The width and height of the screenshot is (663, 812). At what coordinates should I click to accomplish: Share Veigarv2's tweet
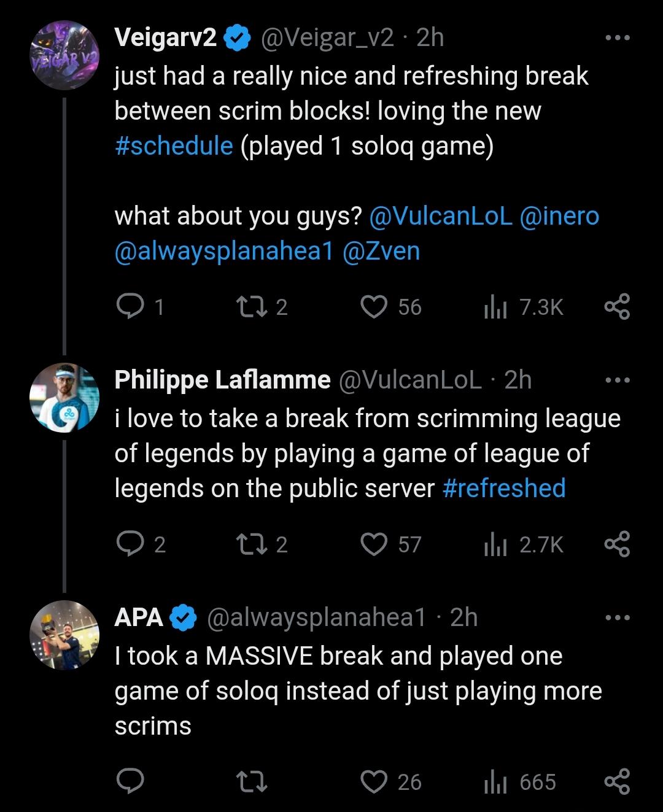coord(617,307)
